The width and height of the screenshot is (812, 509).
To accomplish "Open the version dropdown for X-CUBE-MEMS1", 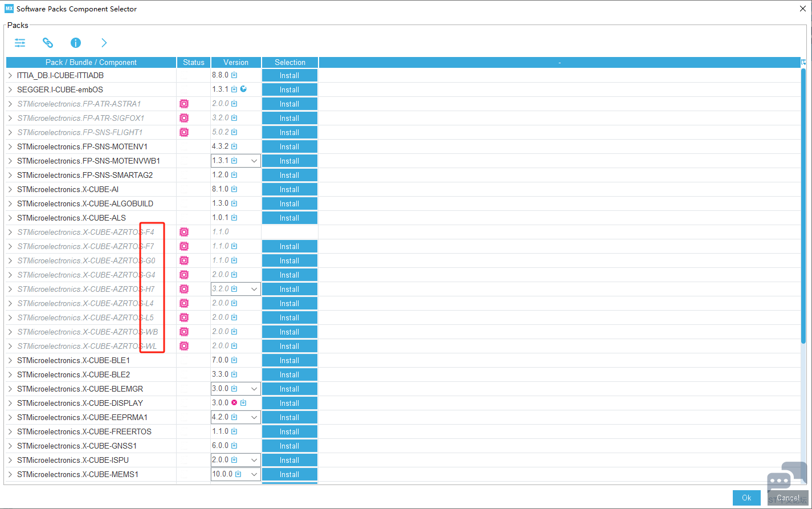I will (254, 474).
